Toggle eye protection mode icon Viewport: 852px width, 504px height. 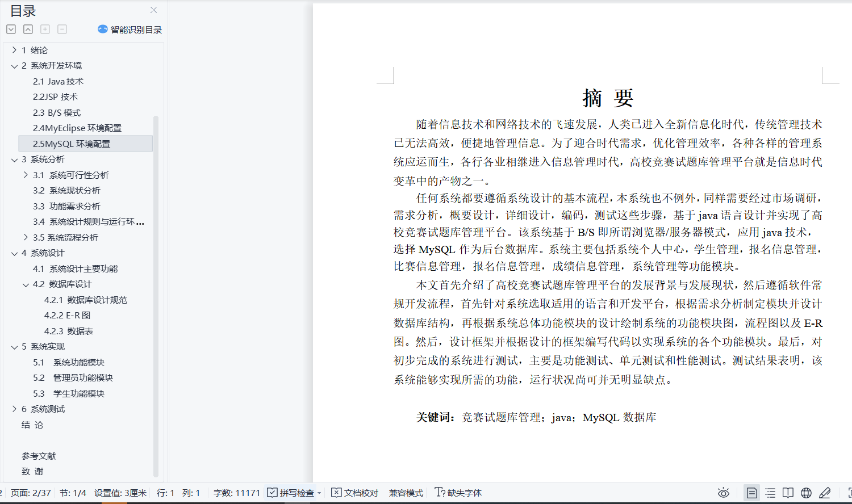tap(723, 493)
